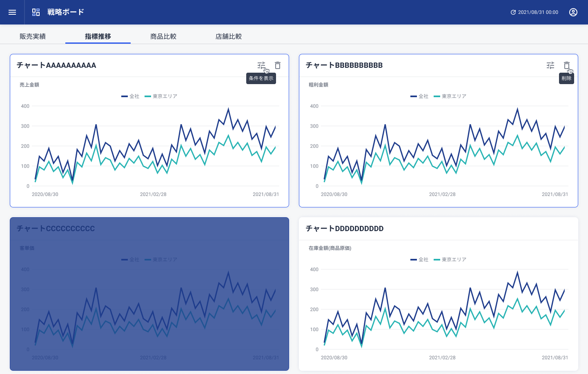Show conditions for チャートAAAAAAAAAA
Viewport: 588px width, 374px height.
pos(261,65)
